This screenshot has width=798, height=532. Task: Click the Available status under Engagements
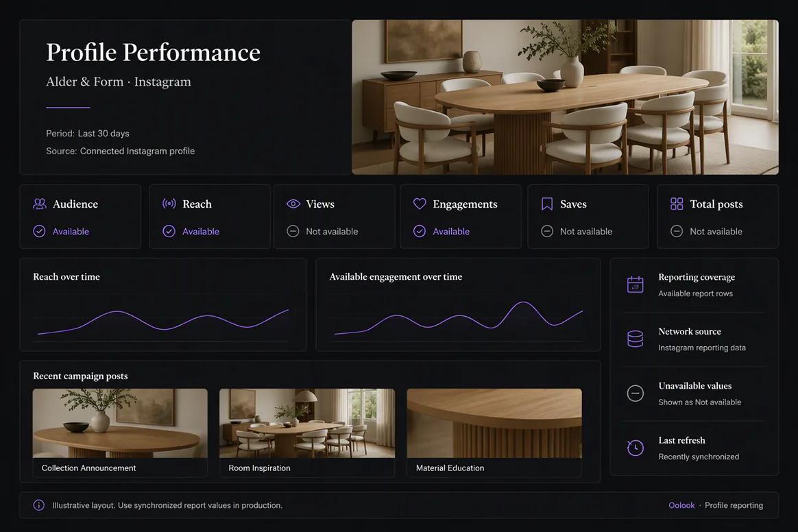pyautogui.click(x=451, y=231)
